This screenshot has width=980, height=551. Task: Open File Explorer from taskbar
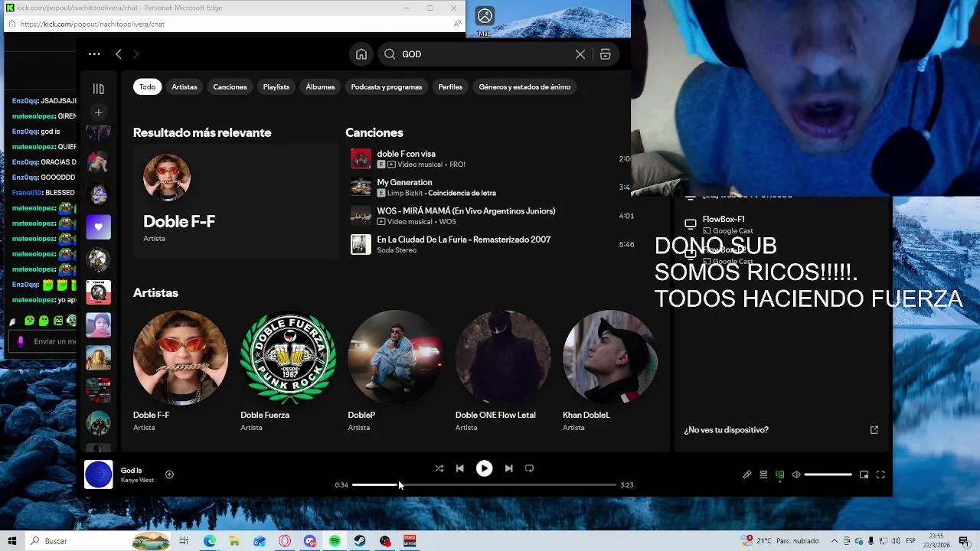click(x=234, y=541)
